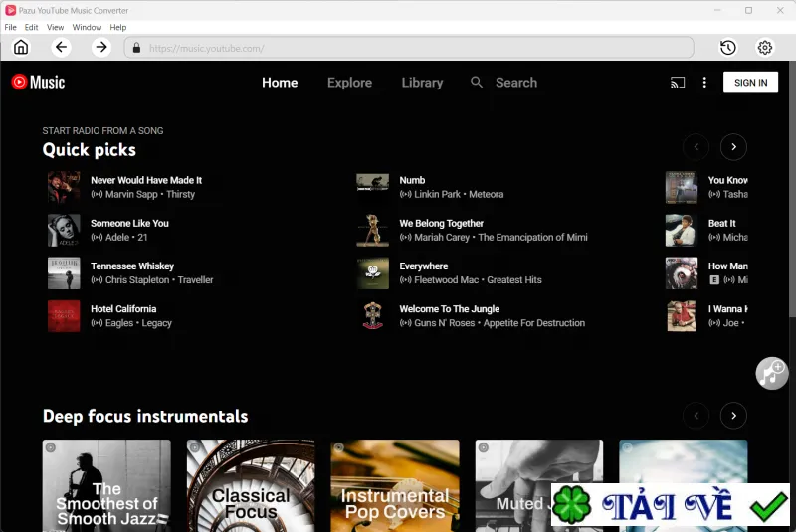Image resolution: width=796 pixels, height=532 pixels.
Task: Show next Quick picks with right chevron
Action: point(733,147)
